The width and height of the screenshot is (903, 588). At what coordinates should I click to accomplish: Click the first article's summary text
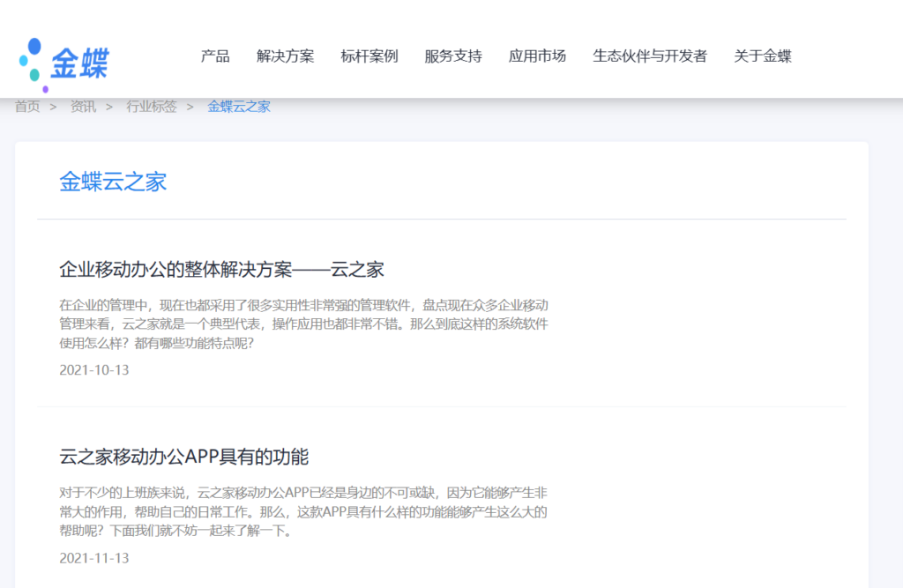click(303, 323)
